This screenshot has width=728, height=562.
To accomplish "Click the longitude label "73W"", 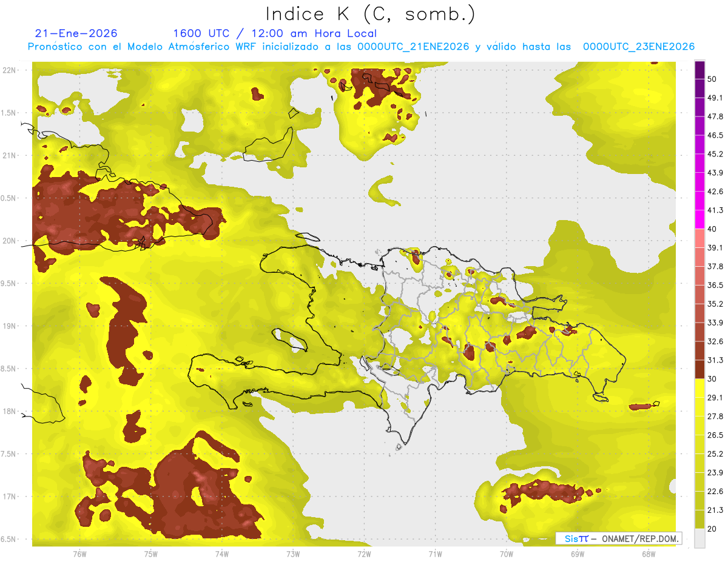I will coord(293,554).
